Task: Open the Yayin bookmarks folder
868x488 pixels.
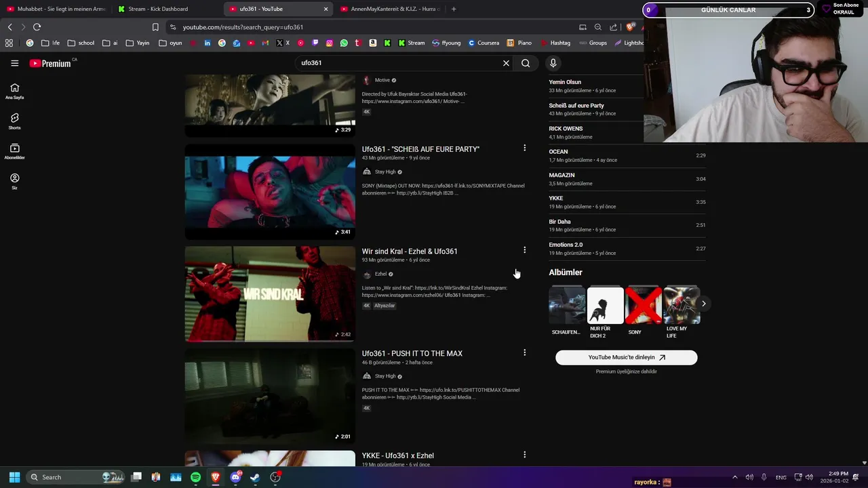Action: click(138, 43)
